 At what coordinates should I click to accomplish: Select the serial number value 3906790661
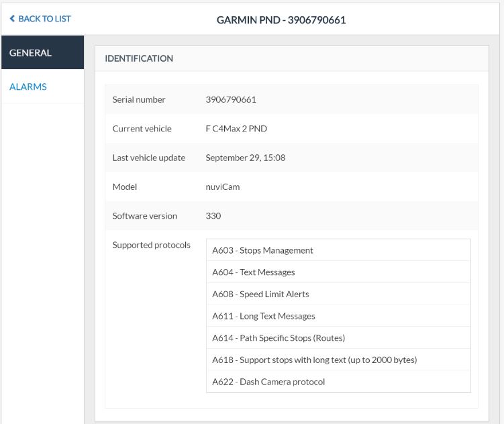pyautogui.click(x=231, y=99)
